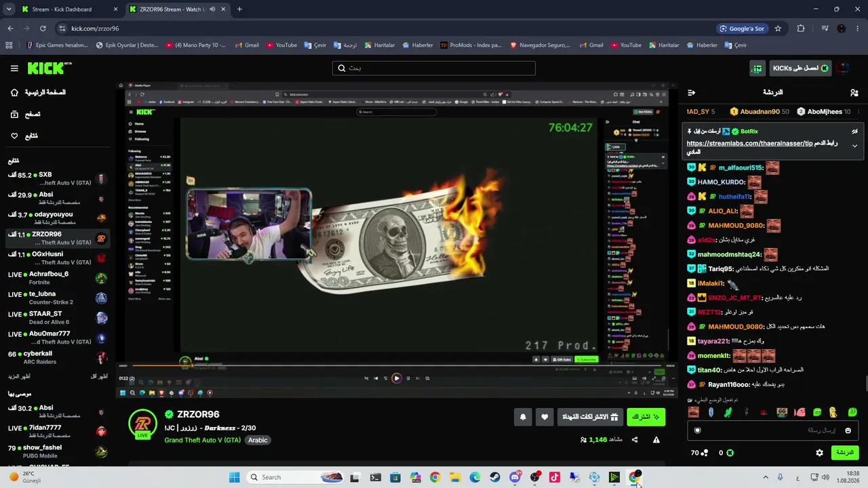Hide the pinned BotRix message

tap(854, 131)
